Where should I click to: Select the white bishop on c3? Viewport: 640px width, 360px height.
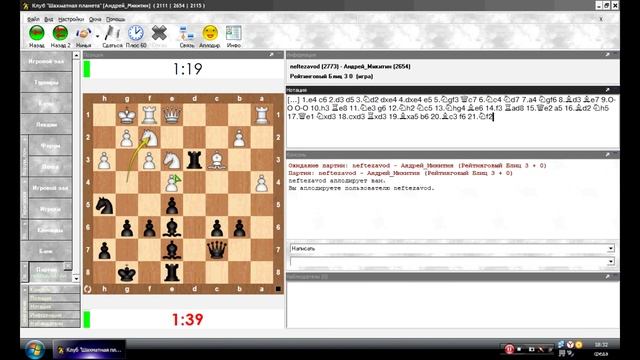pos(217,160)
